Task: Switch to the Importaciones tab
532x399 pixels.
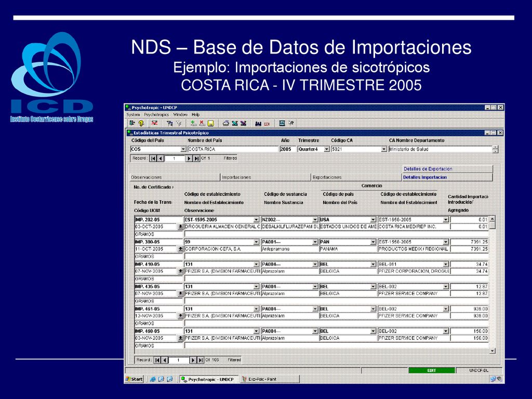Action: [266, 178]
